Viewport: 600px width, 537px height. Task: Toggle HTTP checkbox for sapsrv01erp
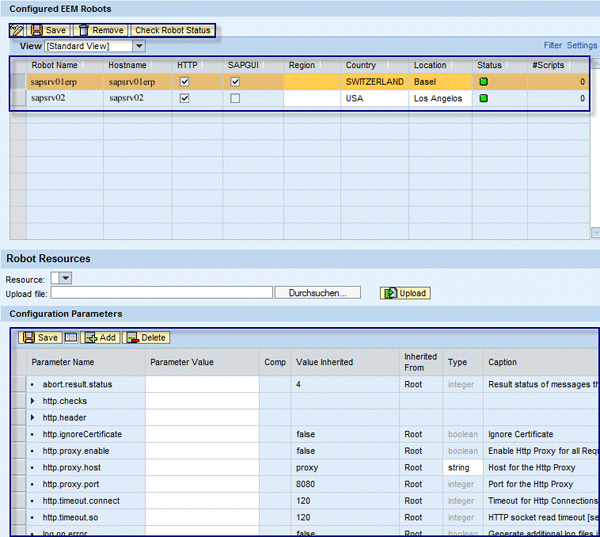click(184, 81)
